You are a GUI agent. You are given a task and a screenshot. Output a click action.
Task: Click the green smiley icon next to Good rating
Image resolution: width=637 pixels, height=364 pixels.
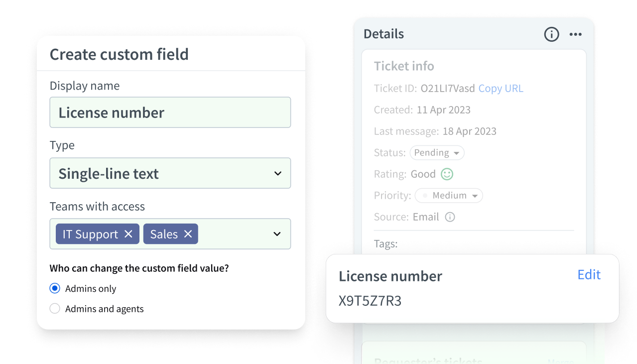tap(446, 174)
